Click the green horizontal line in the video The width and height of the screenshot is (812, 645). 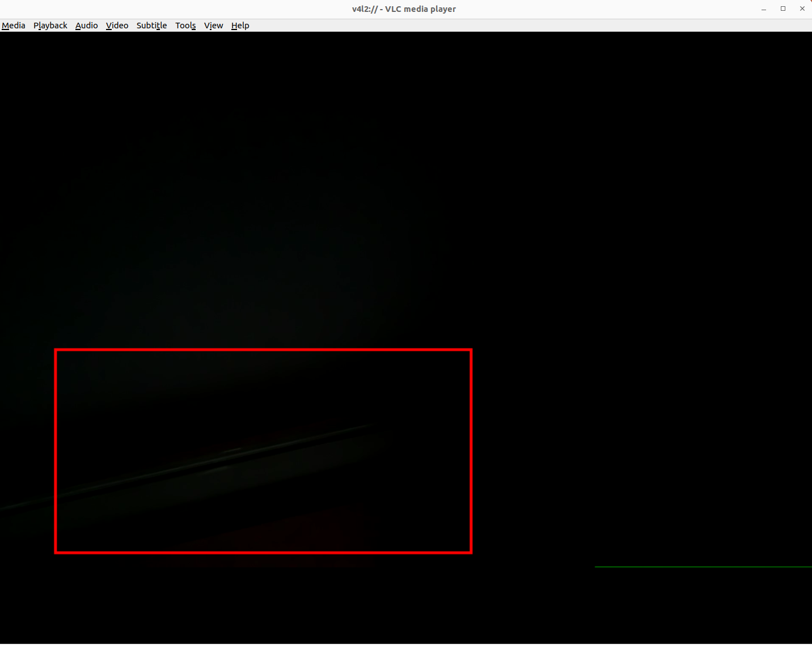[x=703, y=567]
